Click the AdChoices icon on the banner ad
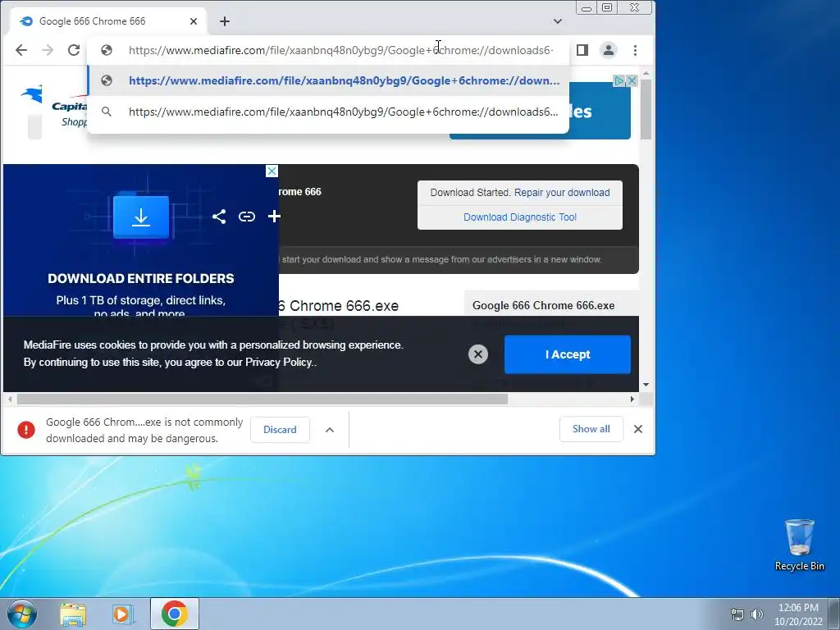840x630 pixels. pyautogui.click(x=619, y=81)
